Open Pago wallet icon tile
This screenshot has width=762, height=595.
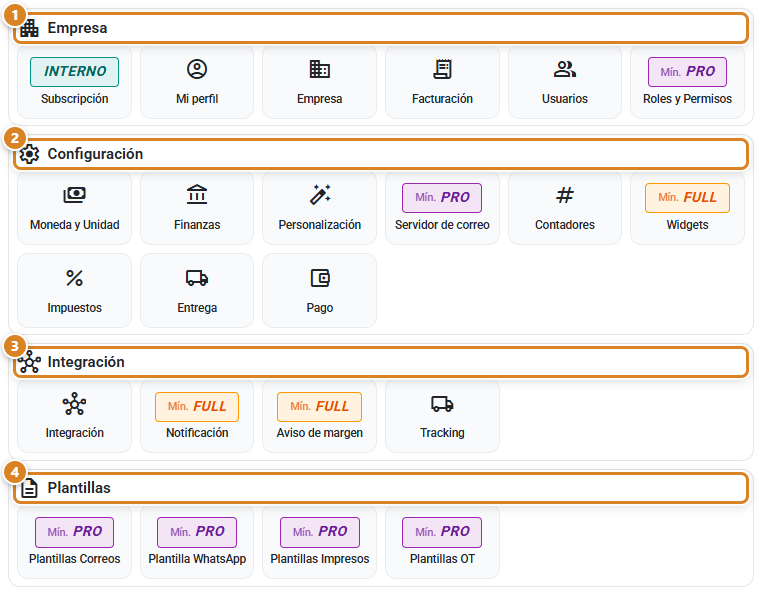[x=319, y=290]
